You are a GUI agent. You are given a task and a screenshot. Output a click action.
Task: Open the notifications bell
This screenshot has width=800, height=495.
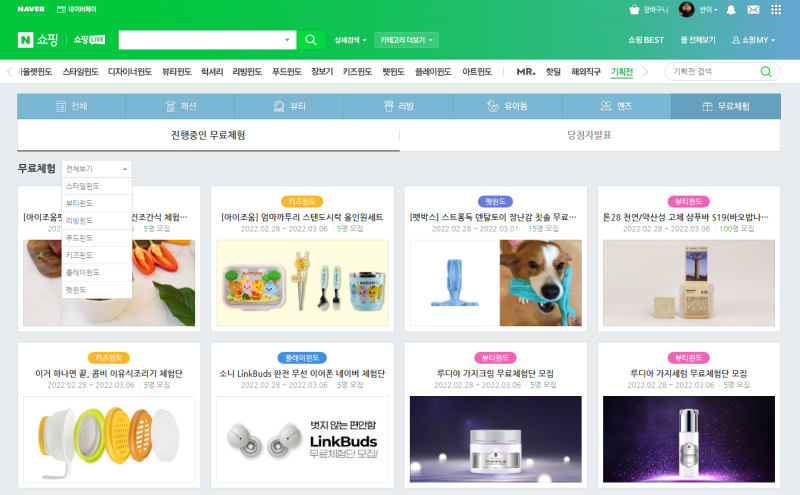[731, 10]
